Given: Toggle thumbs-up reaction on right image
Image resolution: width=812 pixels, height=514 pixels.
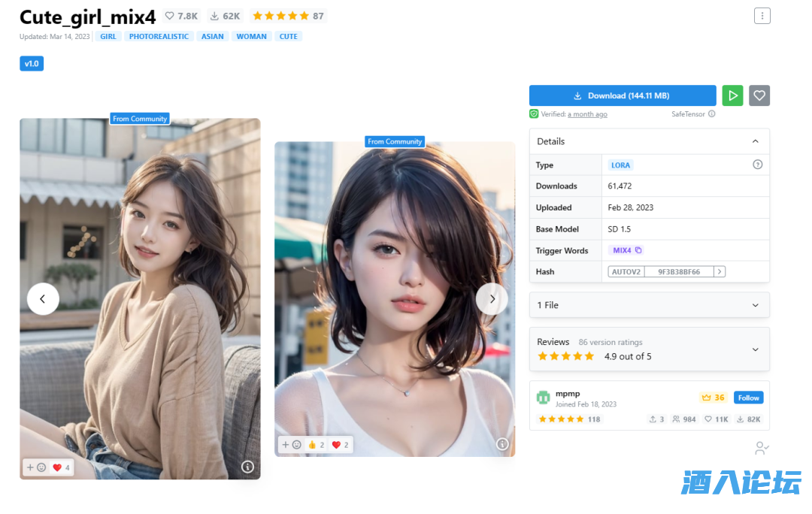Looking at the screenshot, I should coord(316,445).
